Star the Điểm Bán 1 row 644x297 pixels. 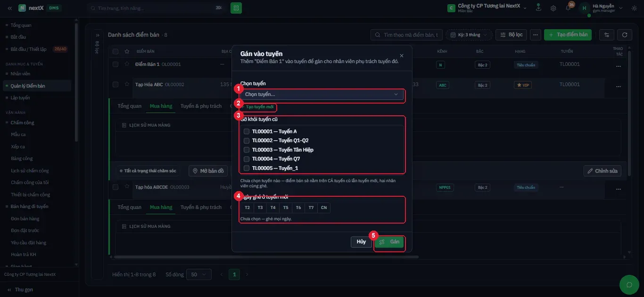pos(126,64)
